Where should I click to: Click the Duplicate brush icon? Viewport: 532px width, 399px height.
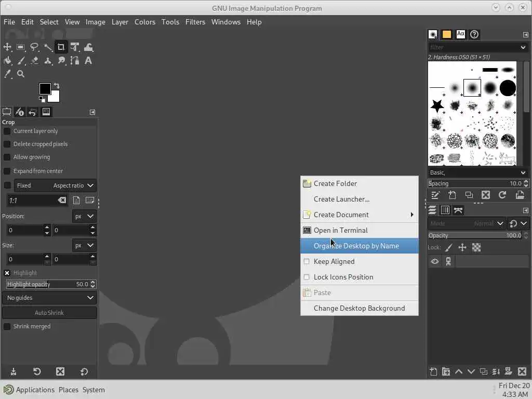click(x=469, y=195)
